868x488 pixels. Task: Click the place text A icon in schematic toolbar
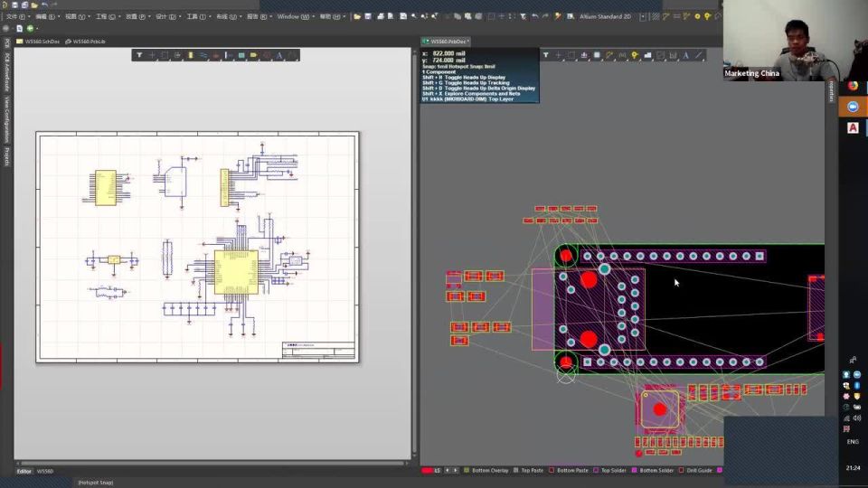tap(279, 55)
